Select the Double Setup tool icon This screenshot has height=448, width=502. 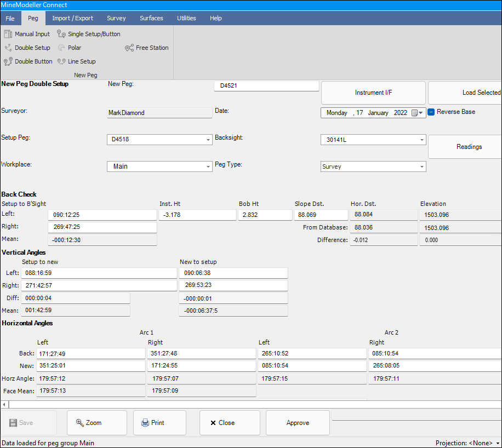[x=8, y=48]
